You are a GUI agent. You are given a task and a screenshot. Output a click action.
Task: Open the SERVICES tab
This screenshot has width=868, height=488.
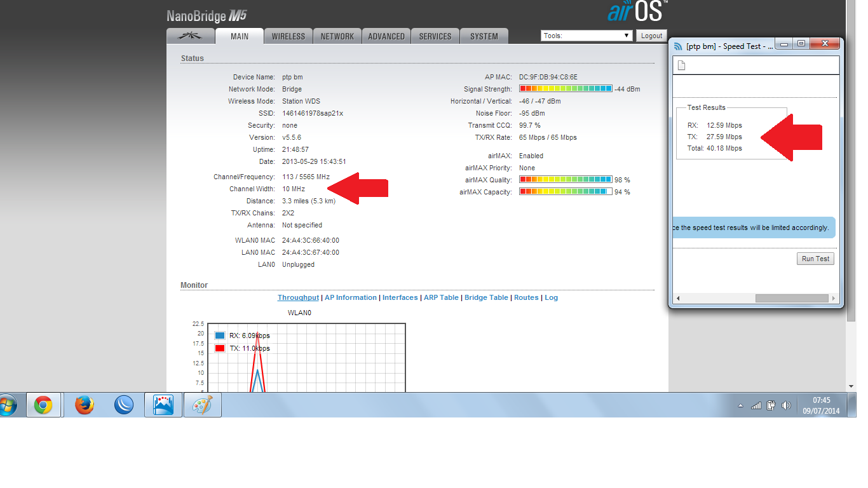(x=435, y=36)
